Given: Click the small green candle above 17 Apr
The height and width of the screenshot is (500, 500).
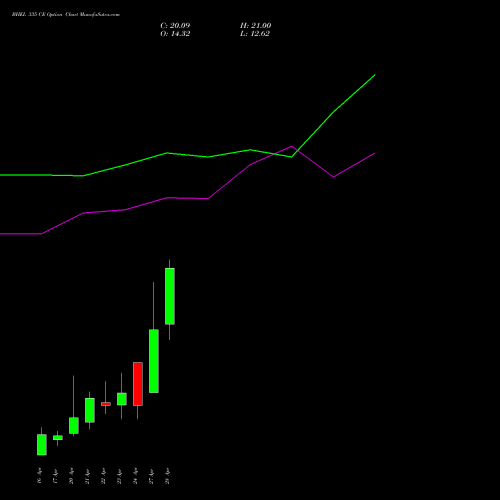Looking at the screenshot, I should [x=58, y=438].
